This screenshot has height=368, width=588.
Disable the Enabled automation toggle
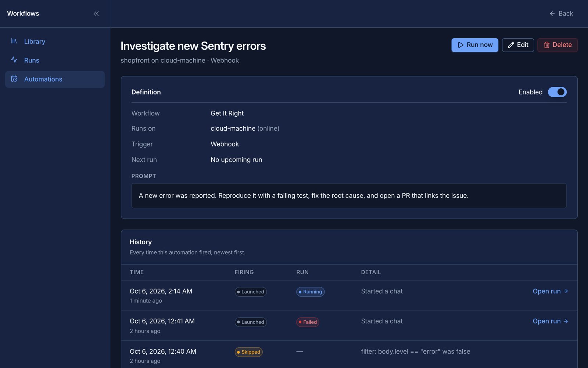point(557,92)
